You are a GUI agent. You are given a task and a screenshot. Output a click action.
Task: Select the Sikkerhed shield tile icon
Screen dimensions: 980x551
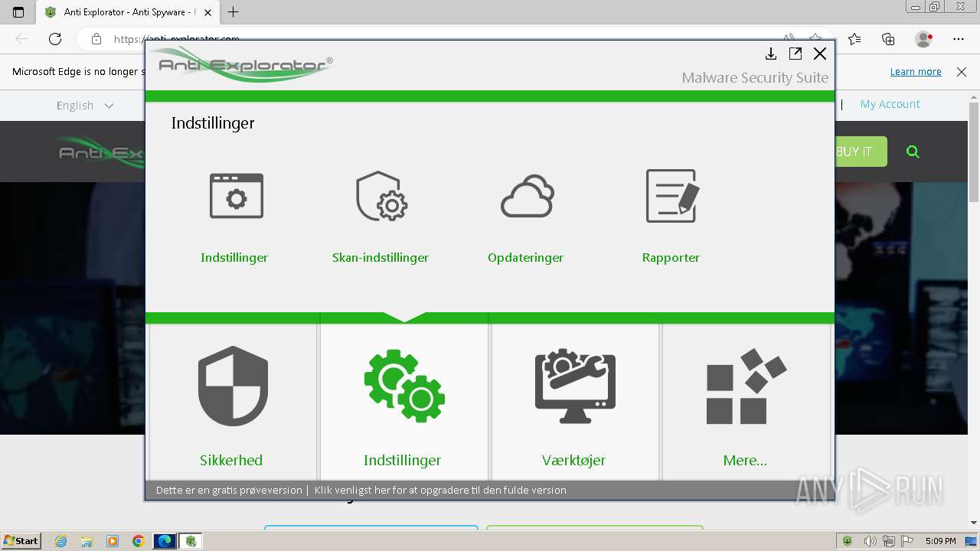233,386
